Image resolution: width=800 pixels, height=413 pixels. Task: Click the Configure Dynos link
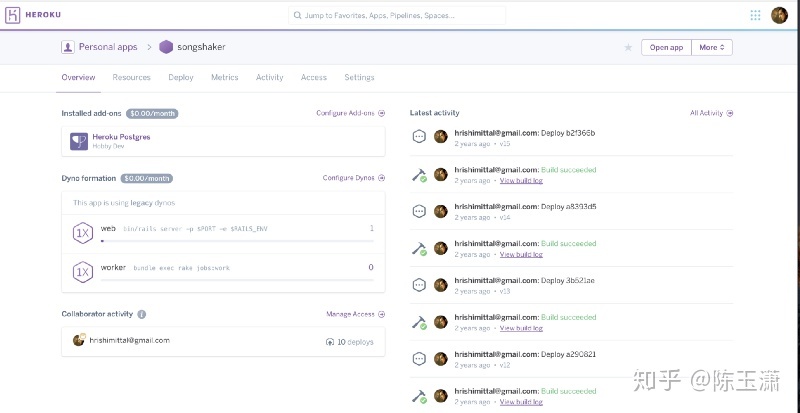click(x=354, y=178)
